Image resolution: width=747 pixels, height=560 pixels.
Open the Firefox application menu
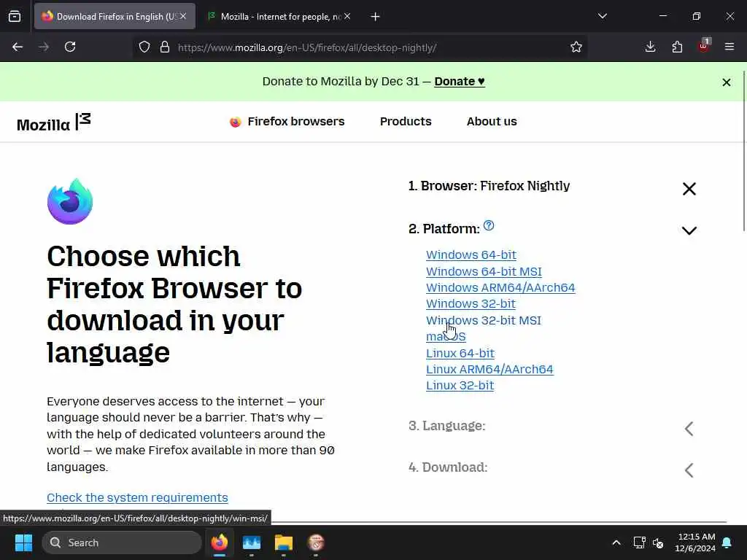(729, 47)
